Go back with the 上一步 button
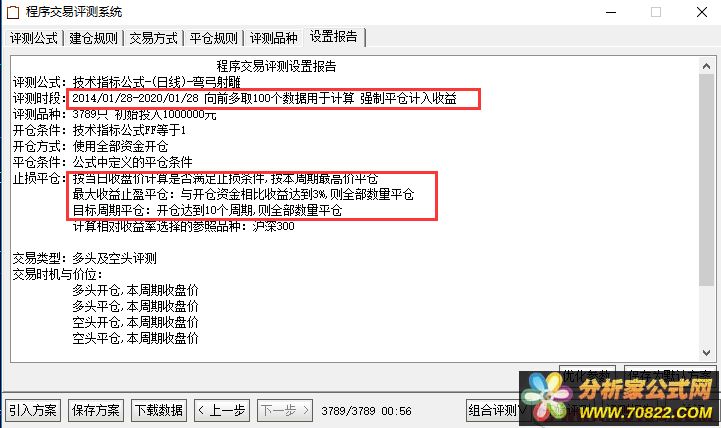Image resolution: width=721 pixels, height=428 pixels. pos(222,410)
